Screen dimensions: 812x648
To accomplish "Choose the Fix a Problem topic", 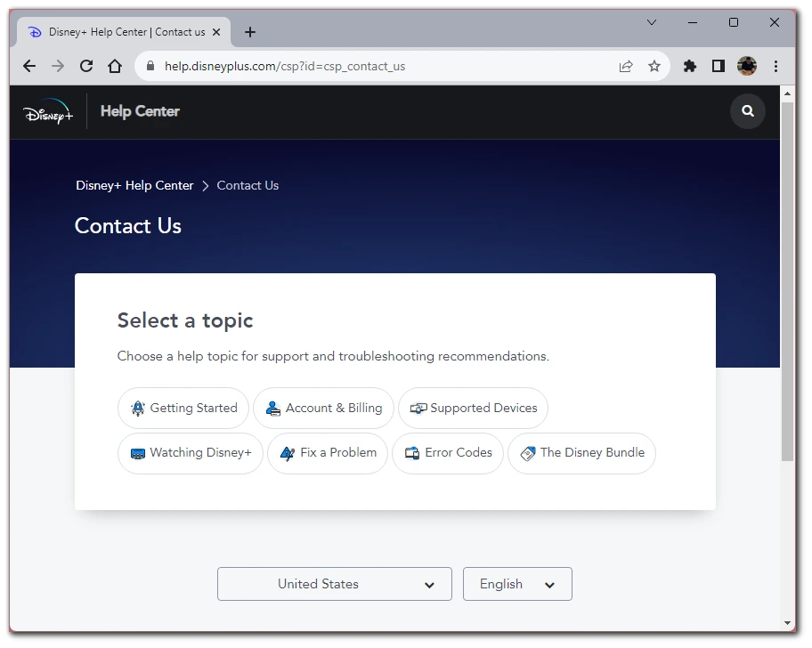I will coord(328,453).
